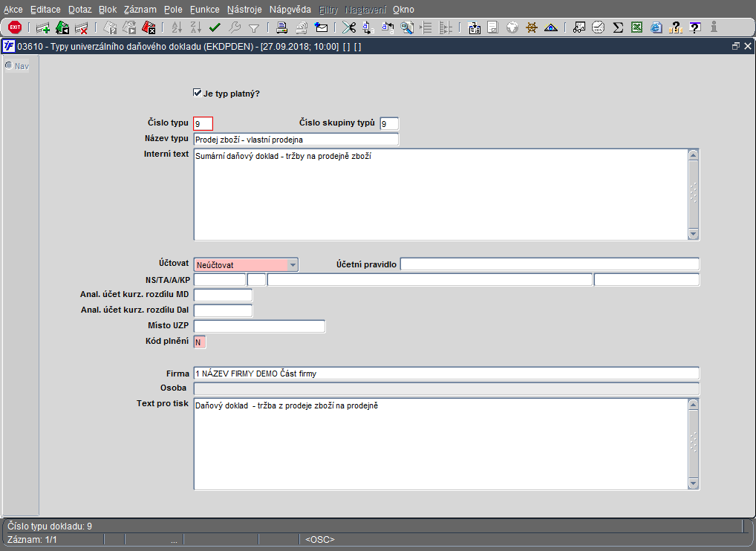Viewport: 756px width, 551px height.
Task: Sort ascending with the A-Z icon
Action: 177,28
